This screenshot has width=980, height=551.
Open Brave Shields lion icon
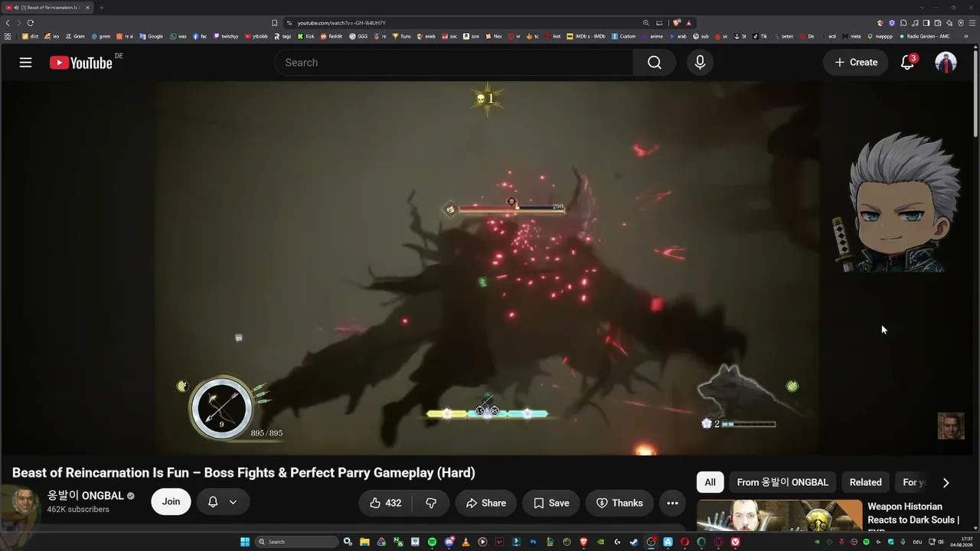pos(677,23)
